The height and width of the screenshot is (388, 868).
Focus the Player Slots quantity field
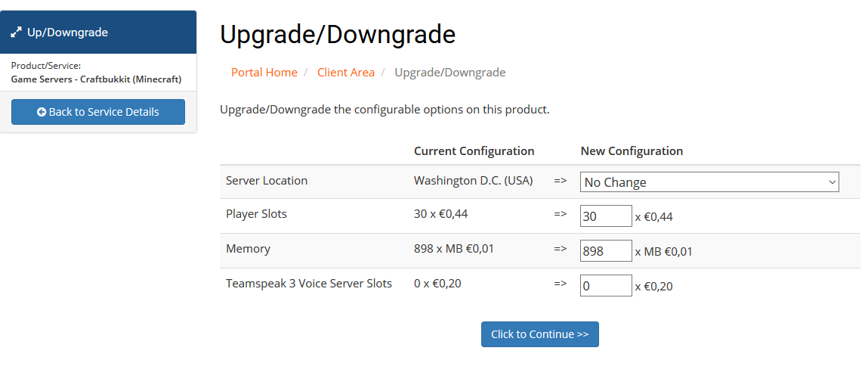click(x=606, y=216)
